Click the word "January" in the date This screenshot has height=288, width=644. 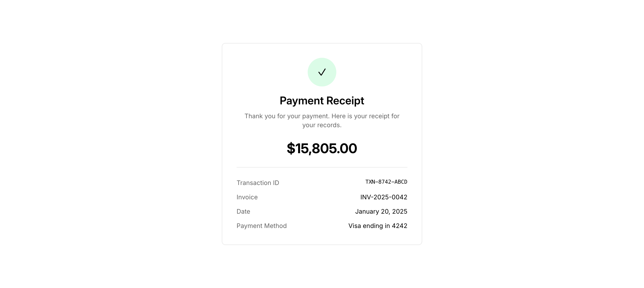(367, 211)
